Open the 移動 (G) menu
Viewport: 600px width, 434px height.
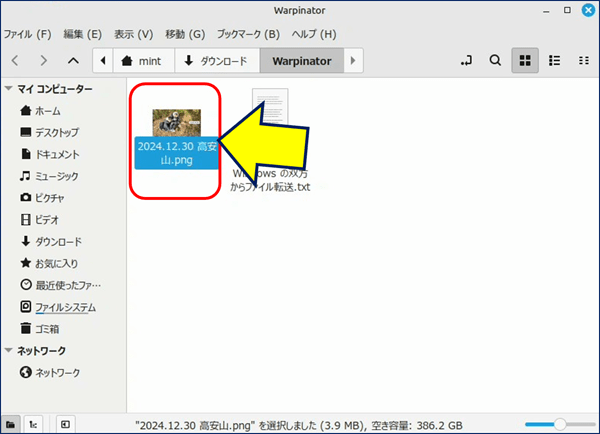coord(185,34)
